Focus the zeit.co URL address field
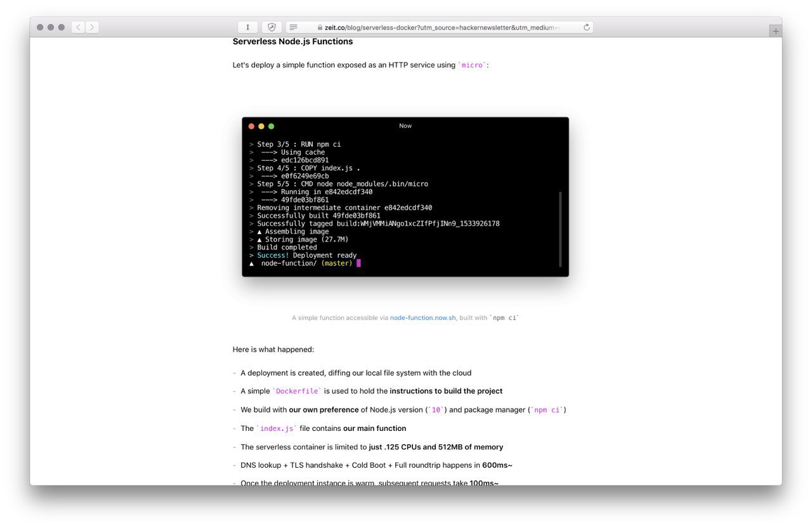Screen dimensions: 812x528 439,27
